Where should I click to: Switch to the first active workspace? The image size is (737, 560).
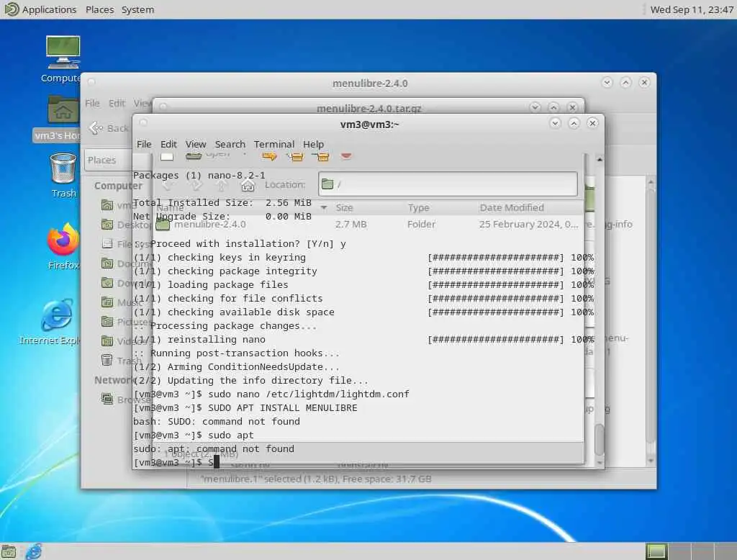[x=656, y=551]
